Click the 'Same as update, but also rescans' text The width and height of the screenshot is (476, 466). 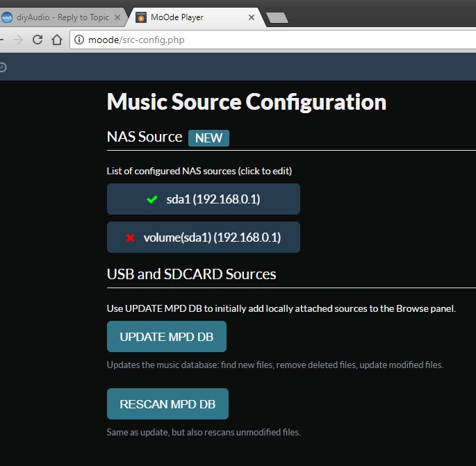(x=204, y=432)
